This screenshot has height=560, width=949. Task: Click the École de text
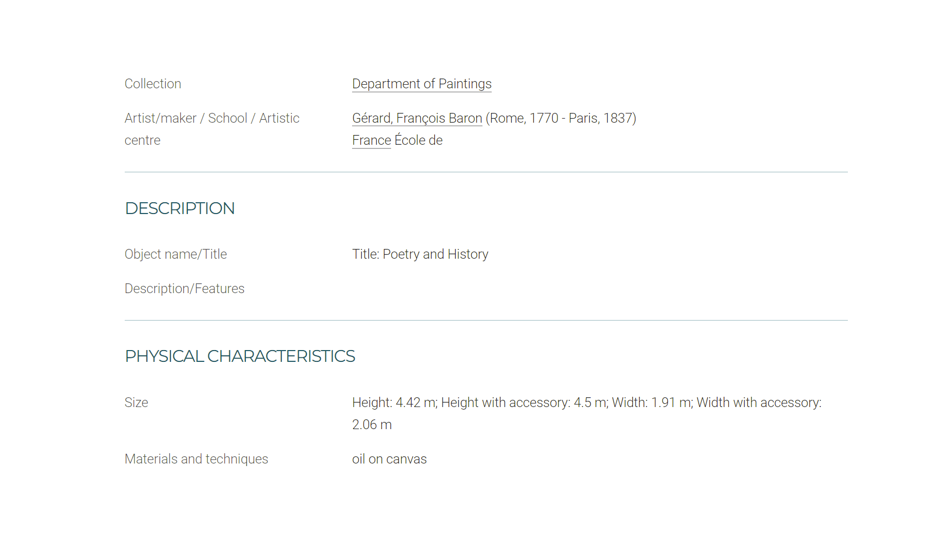point(418,140)
